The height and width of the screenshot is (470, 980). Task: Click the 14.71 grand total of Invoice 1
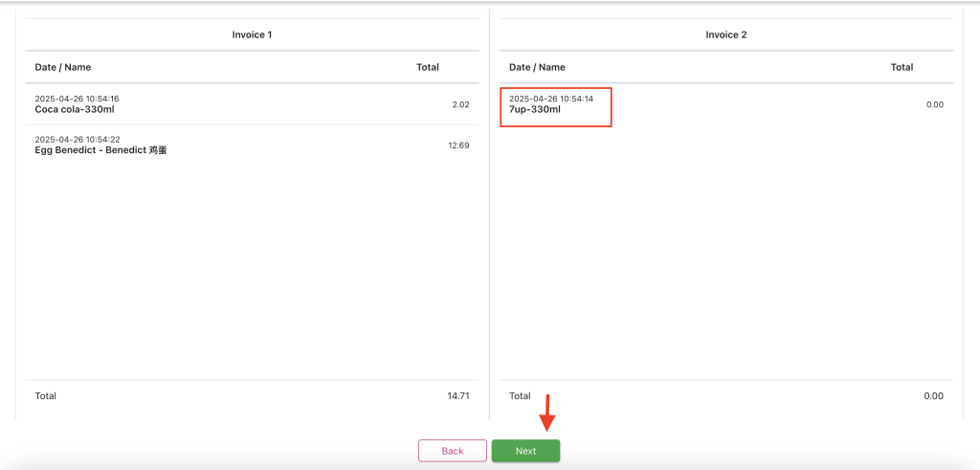pos(457,395)
